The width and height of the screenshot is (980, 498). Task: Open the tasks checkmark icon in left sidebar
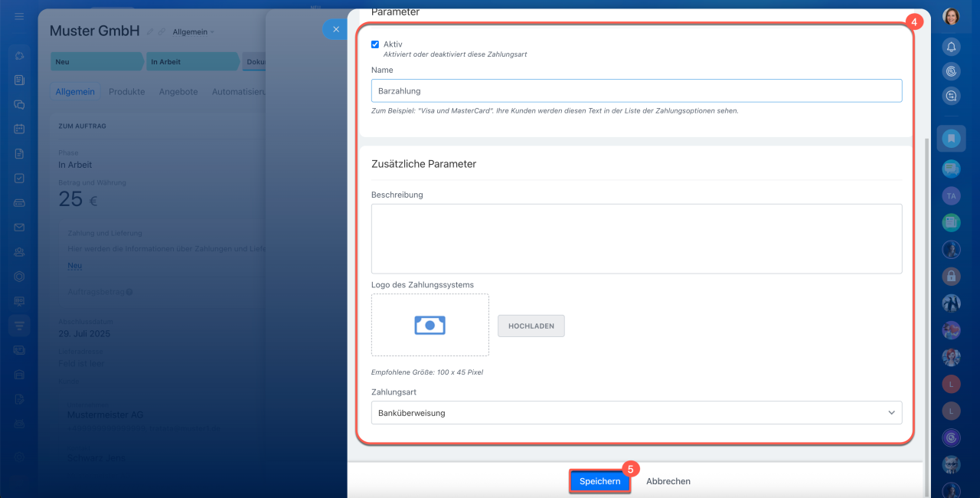point(19,178)
